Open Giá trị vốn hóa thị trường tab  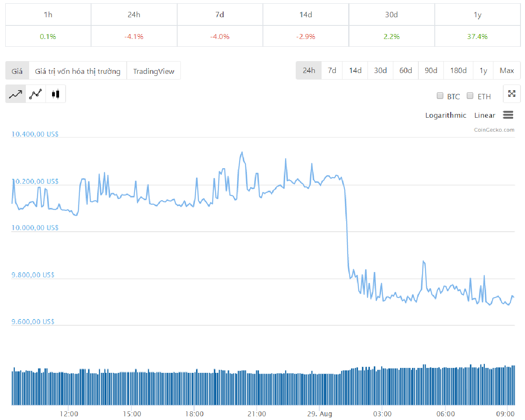point(78,71)
